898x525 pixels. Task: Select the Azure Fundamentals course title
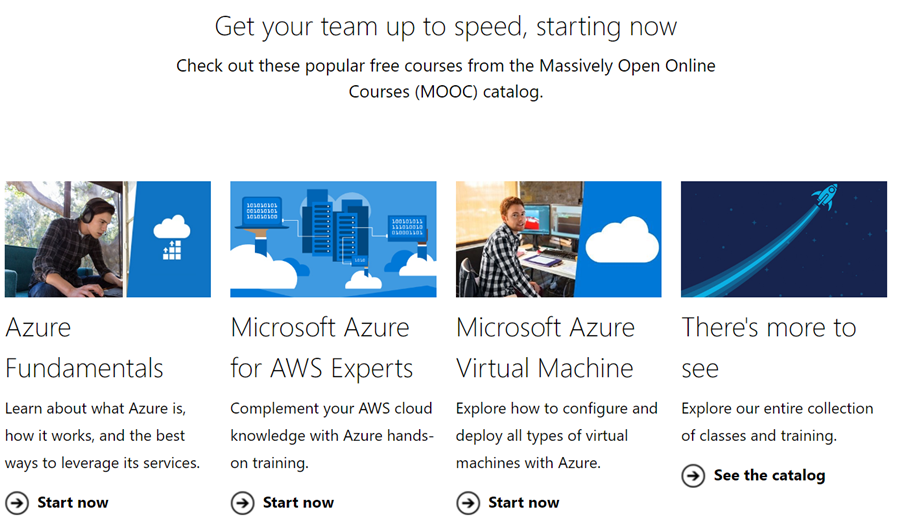click(84, 348)
